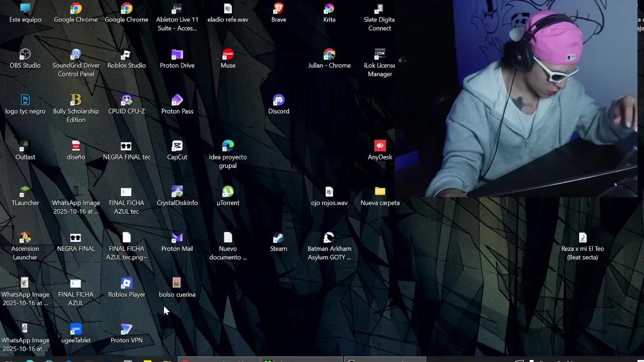Select eladio refe.wav audio file
This screenshot has height=362, width=644.
tap(228, 14)
